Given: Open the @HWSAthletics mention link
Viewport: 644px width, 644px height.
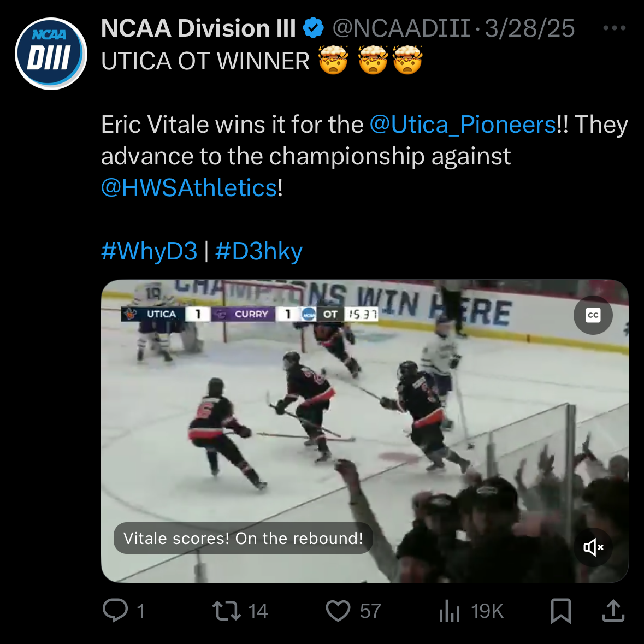Looking at the screenshot, I should (189, 188).
